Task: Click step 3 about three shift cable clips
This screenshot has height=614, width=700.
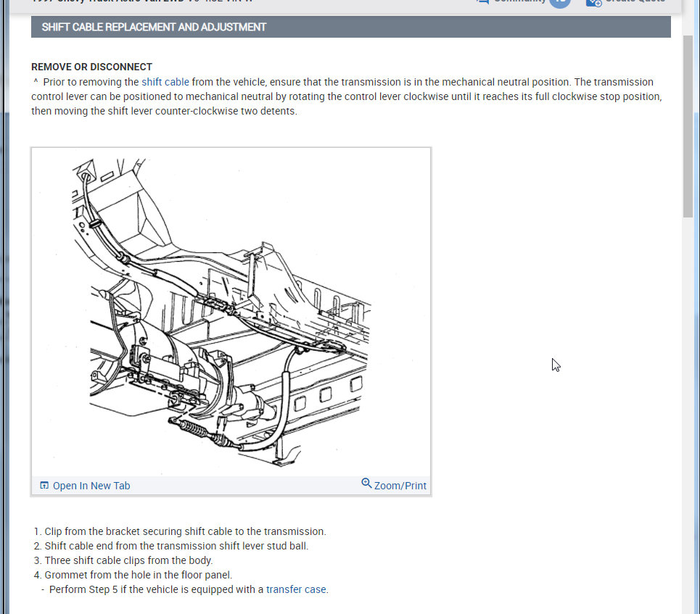Action: pyautogui.click(x=128, y=560)
